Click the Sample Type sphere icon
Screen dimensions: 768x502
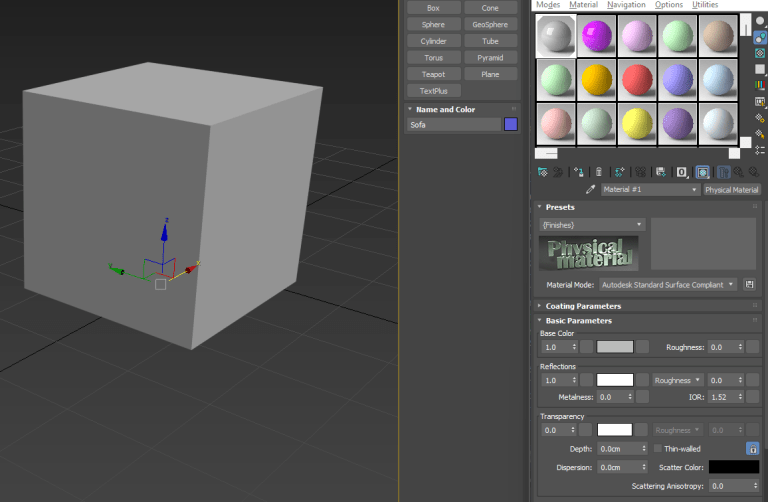(760, 19)
